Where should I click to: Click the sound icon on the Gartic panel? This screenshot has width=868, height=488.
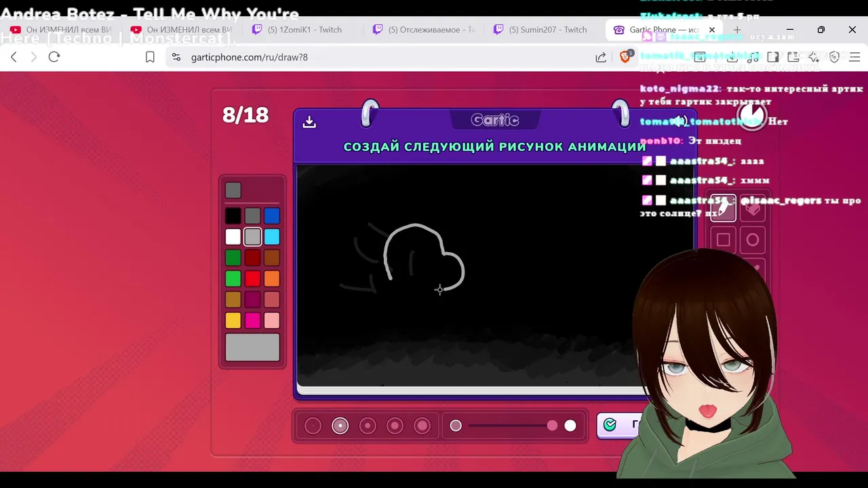(679, 121)
